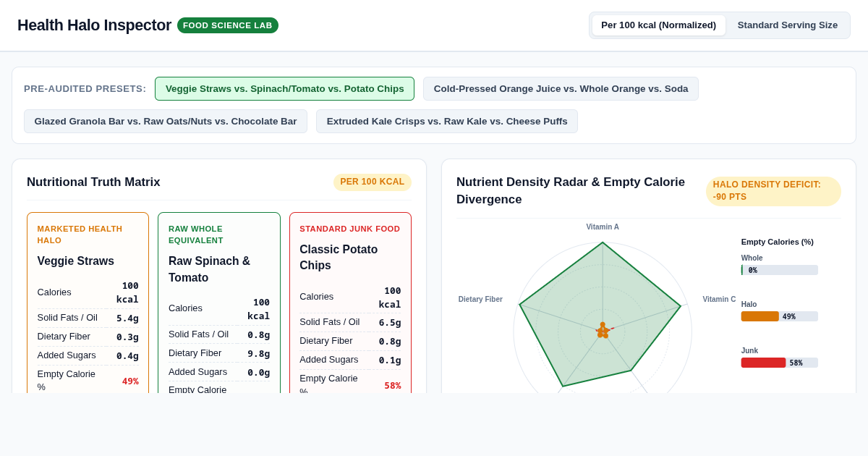Click the Health Halo Inspector title

pyautogui.click(x=94, y=25)
